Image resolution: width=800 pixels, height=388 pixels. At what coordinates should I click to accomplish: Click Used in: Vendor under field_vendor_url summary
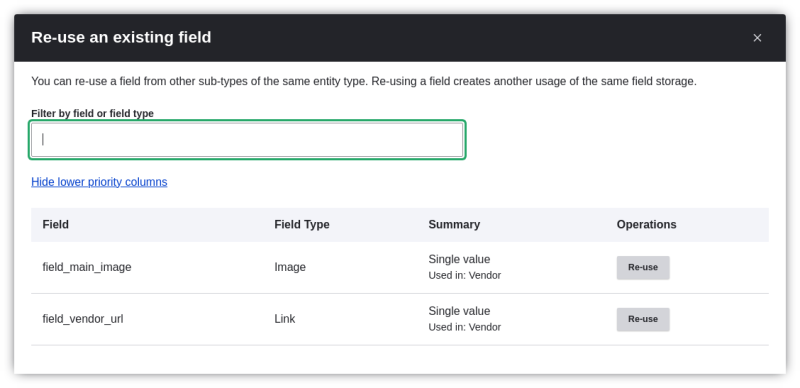coord(465,327)
